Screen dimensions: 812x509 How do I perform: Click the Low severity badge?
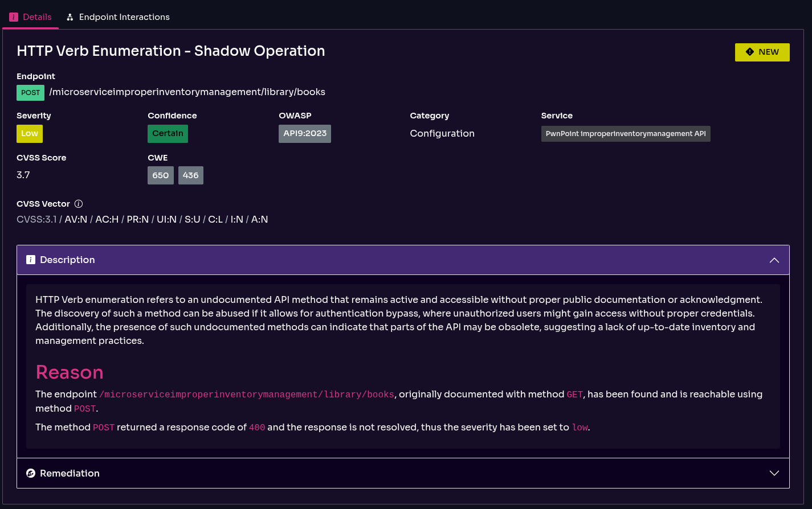[x=29, y=133]
